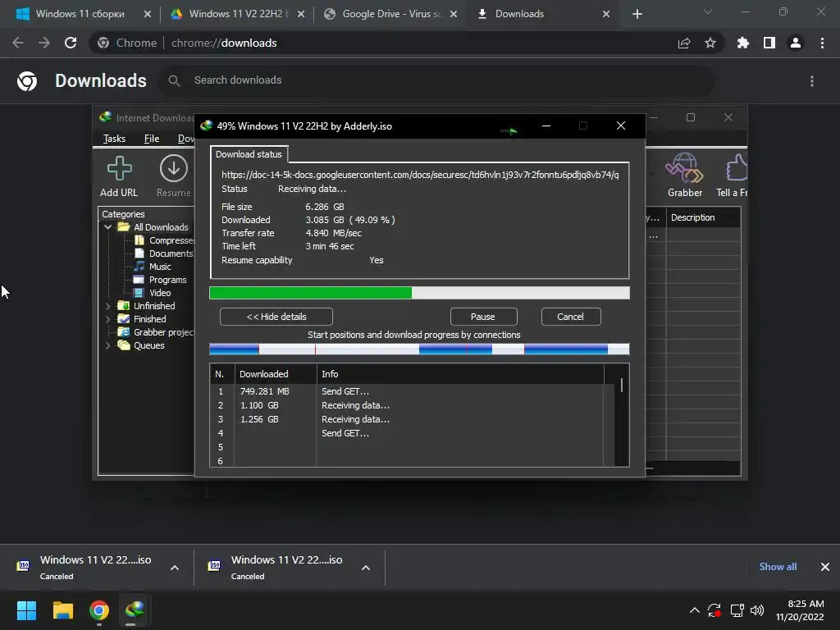Share this page via share icon
This screenshot has height=630, width=840.
click(684, 43)
